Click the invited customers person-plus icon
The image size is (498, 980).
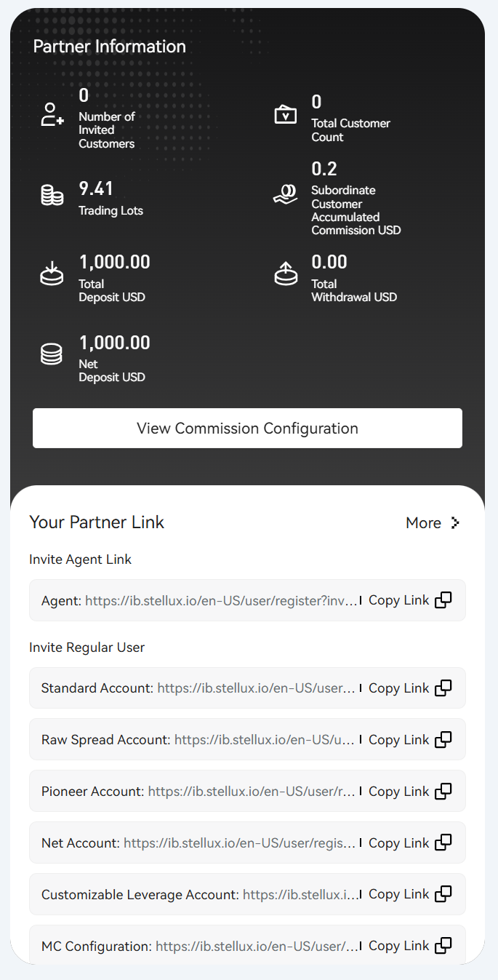pyautogui.click(x=52, y=115)
